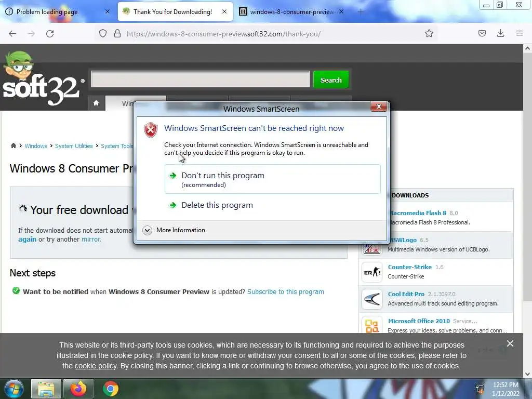Click the forward navigation arrow
The image size is (532, 399).
tap(31, 34)
